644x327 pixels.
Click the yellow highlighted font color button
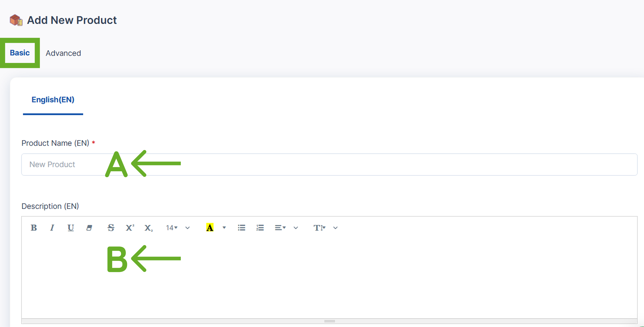click(210, 228)
